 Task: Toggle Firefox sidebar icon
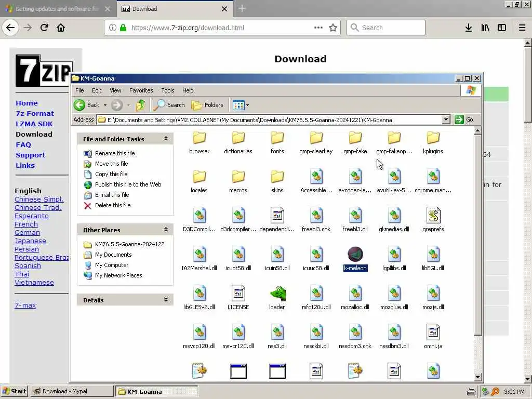point(502,28)
